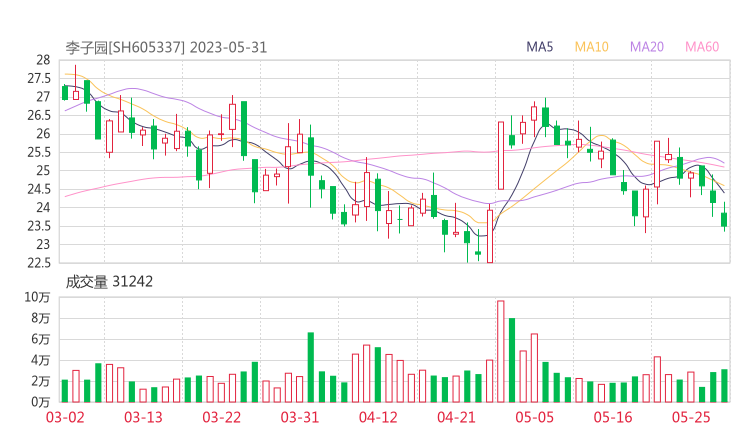Click the chart title 李子园[SH605337] 2023-05-31

[x=166, y=47]
